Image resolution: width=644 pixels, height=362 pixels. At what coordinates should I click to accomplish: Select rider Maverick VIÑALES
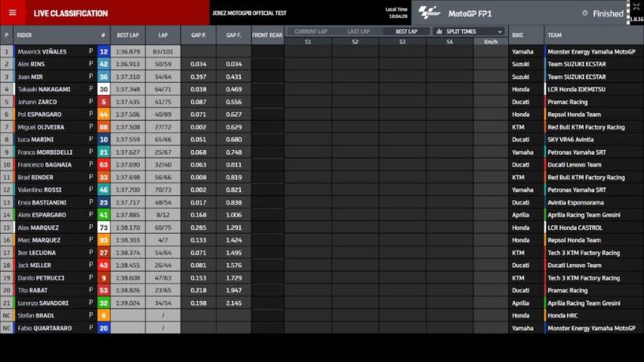42,52
